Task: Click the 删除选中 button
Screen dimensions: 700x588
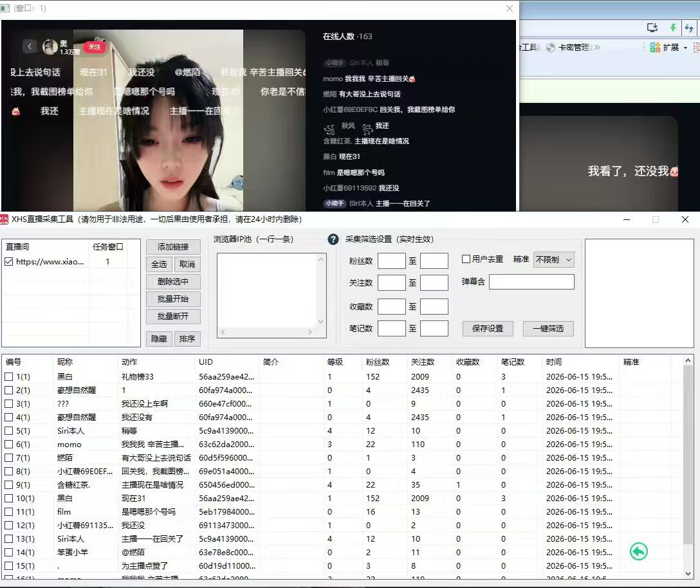Action: point(173,282)
